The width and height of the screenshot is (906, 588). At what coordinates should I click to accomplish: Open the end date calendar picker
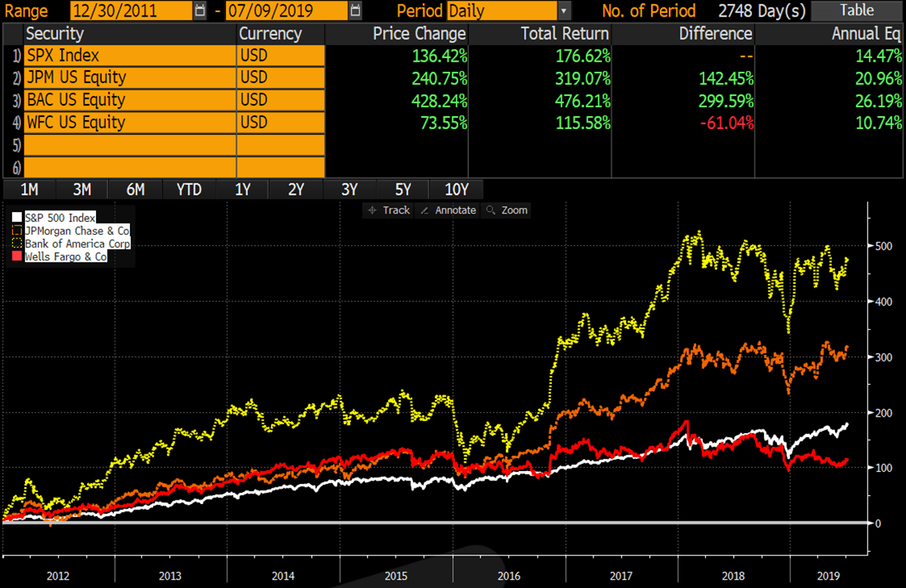point(355,11)
